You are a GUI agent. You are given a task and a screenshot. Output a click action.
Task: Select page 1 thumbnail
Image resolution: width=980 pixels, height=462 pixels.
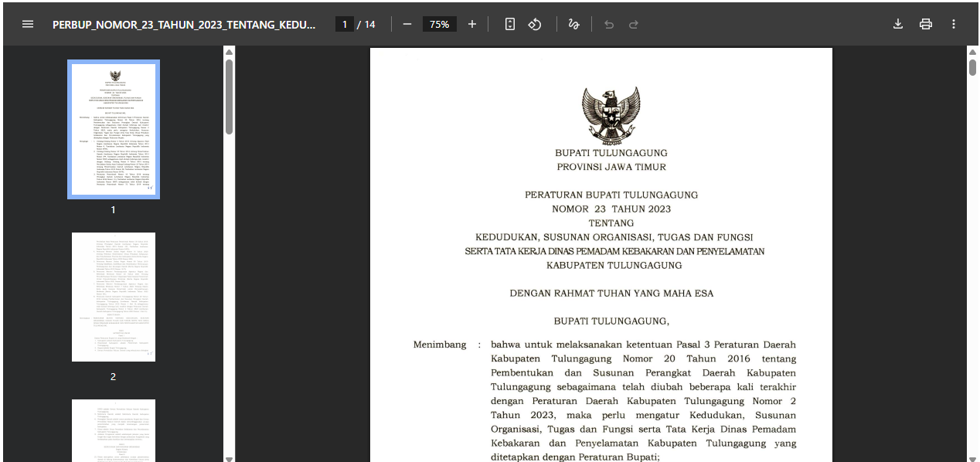(x=114, y=129)
